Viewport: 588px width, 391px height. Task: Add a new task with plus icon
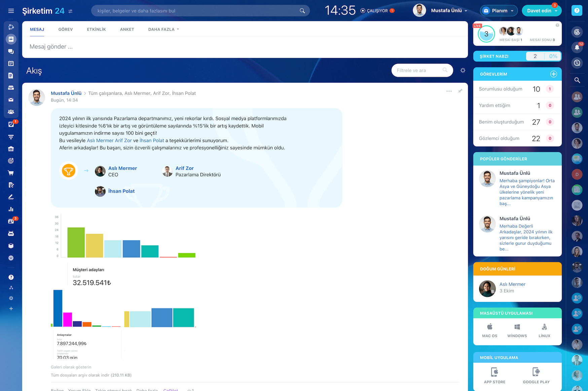553,74
